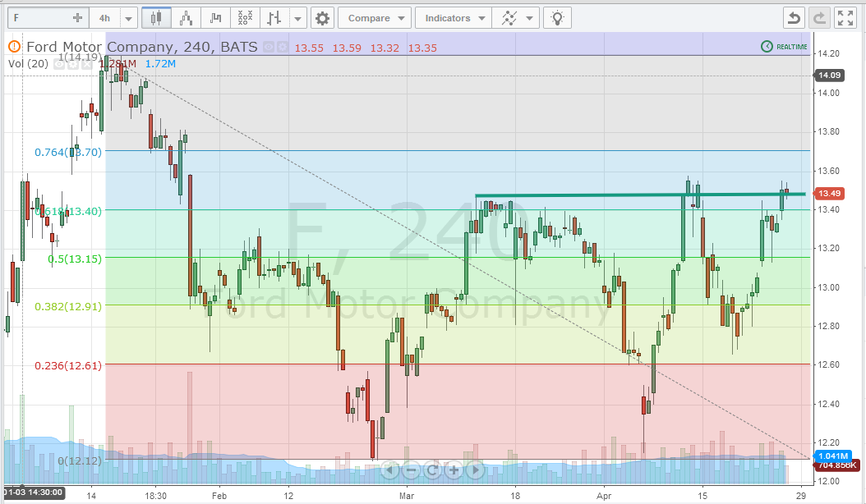Click the Apr label on time axis
The width and height of the screenshot is (866, 504).
pos(604,496)
